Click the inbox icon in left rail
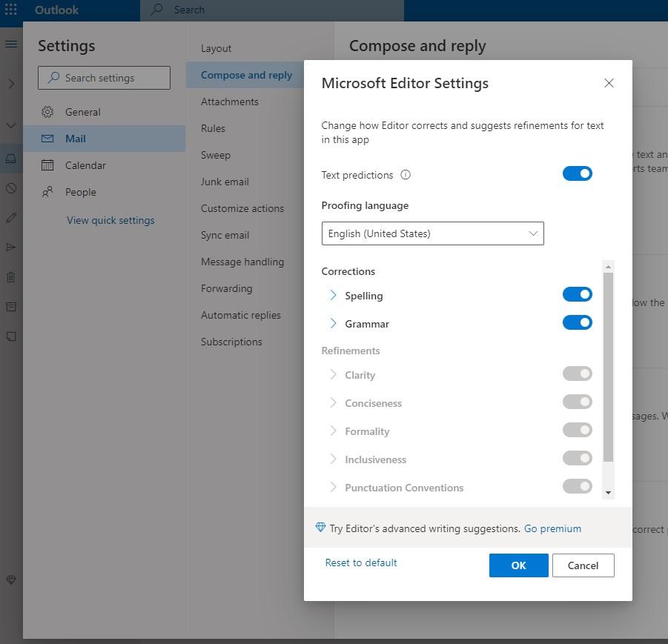 (x=11, y=159)
